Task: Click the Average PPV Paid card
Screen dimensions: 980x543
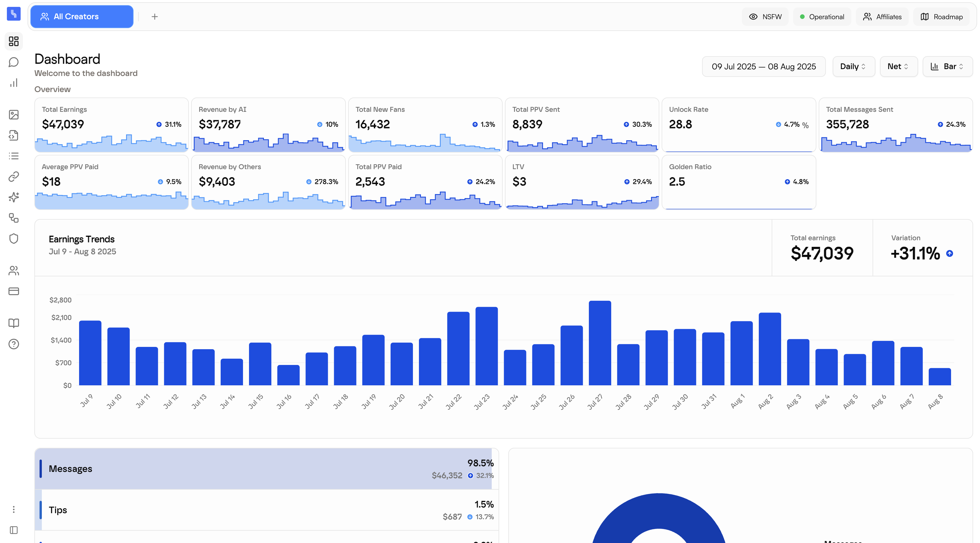Action: click(x=111, y=182)
